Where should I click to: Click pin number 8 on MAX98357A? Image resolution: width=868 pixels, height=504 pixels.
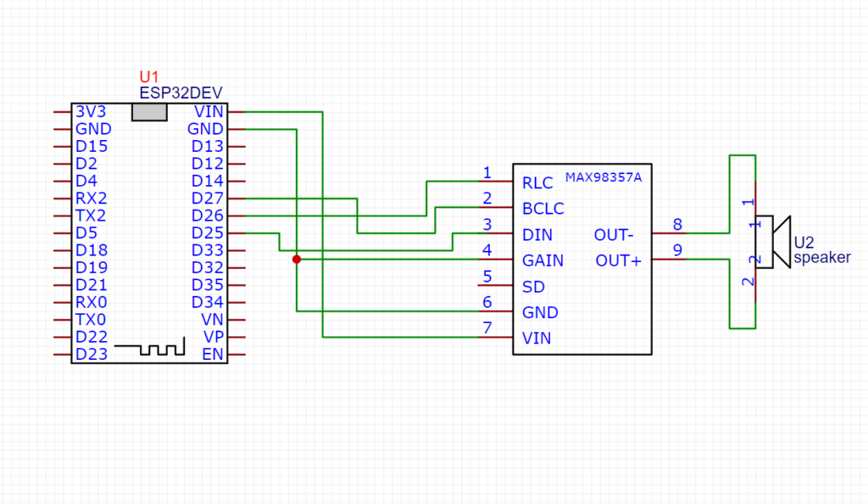point(677,224)
